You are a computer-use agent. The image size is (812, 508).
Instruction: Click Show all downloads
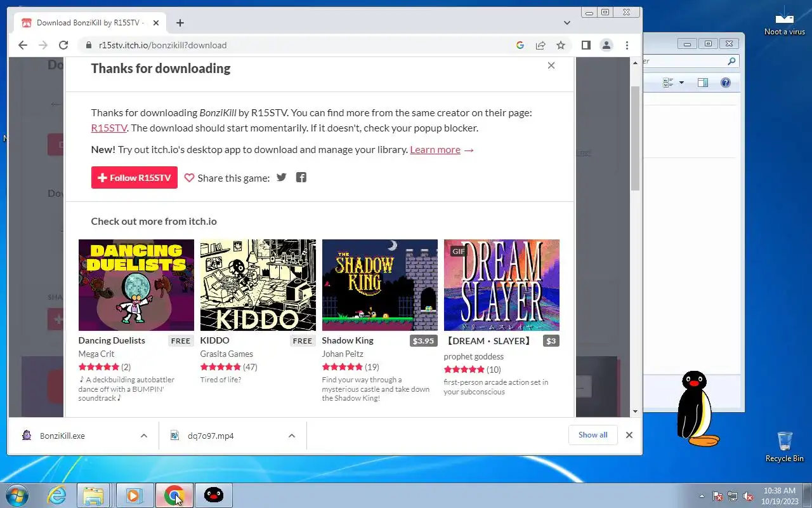coord(593,435)
